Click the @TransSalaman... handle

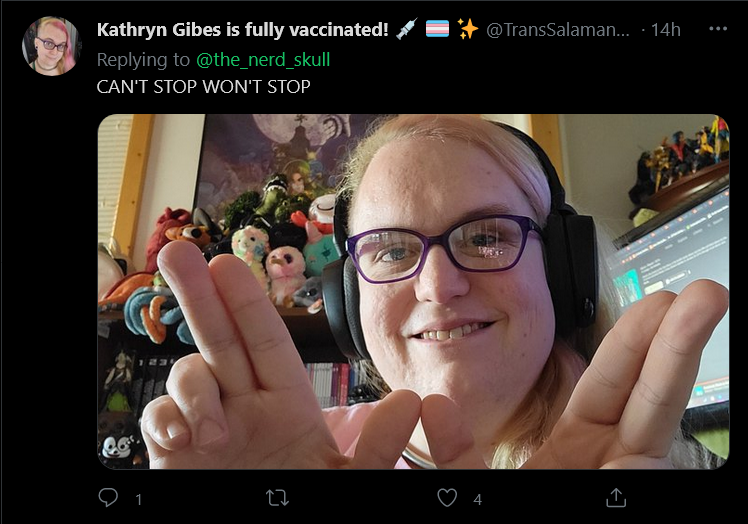558,30
